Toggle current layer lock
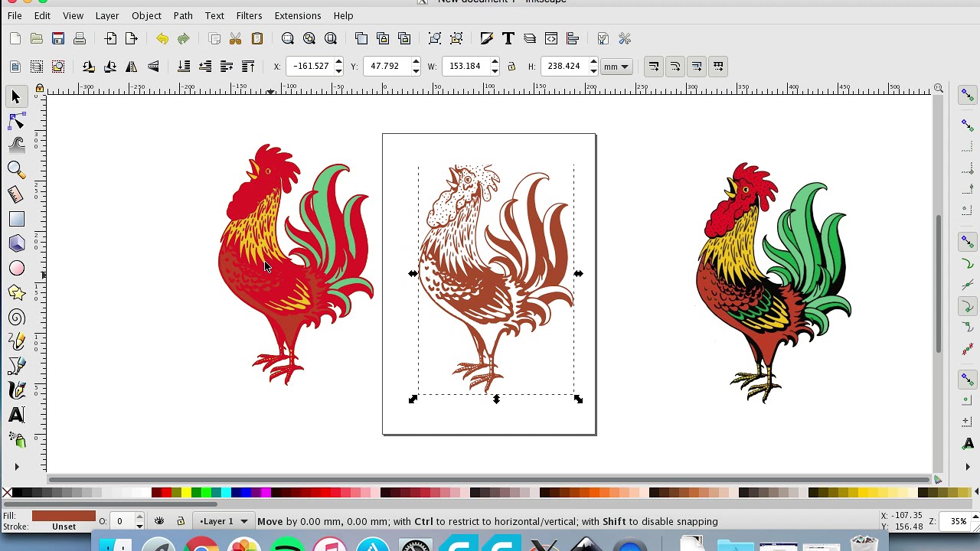The width and height of the screenshot is (980, 551). (x=181, y=521)
